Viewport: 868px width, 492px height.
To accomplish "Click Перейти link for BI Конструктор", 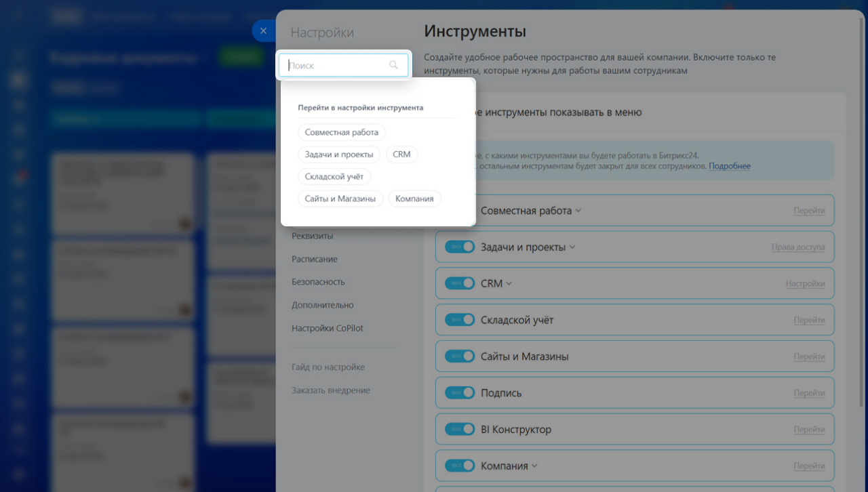I will 810,430.
